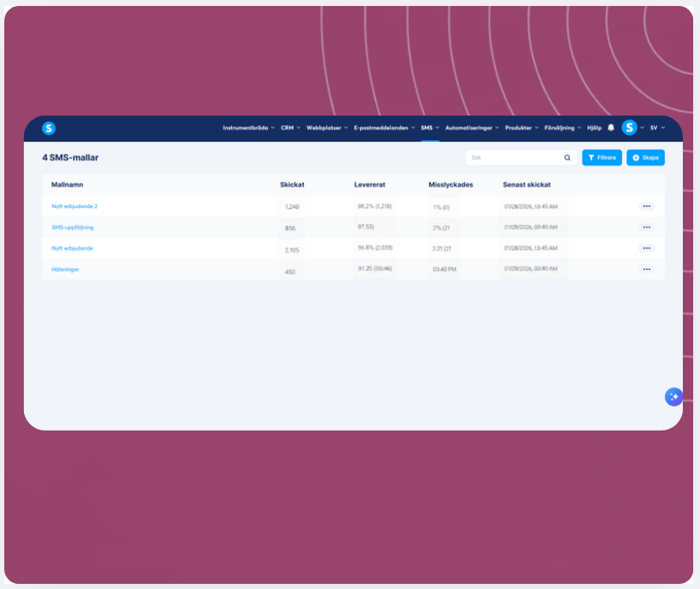700x589 pixels.
Task: Expand the CRM menu
Action: point(290,128)
